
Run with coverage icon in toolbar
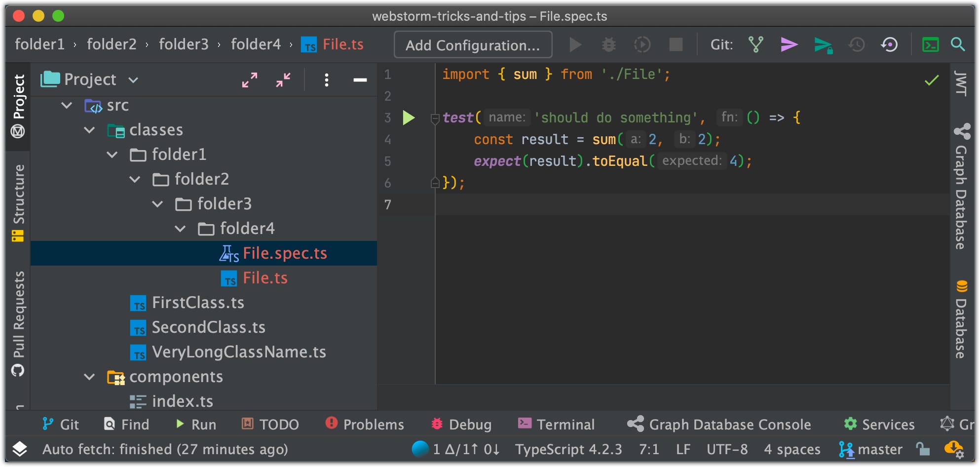coord(642,45)
